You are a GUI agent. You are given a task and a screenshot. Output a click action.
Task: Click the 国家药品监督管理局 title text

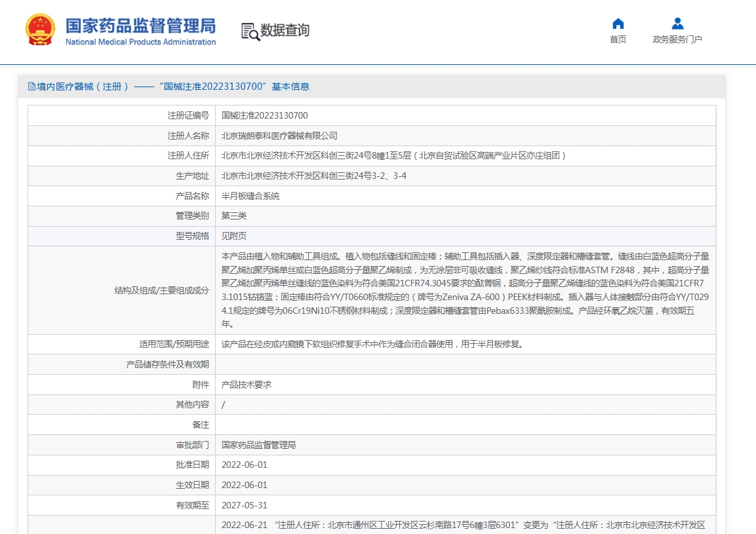pos(141,26)
